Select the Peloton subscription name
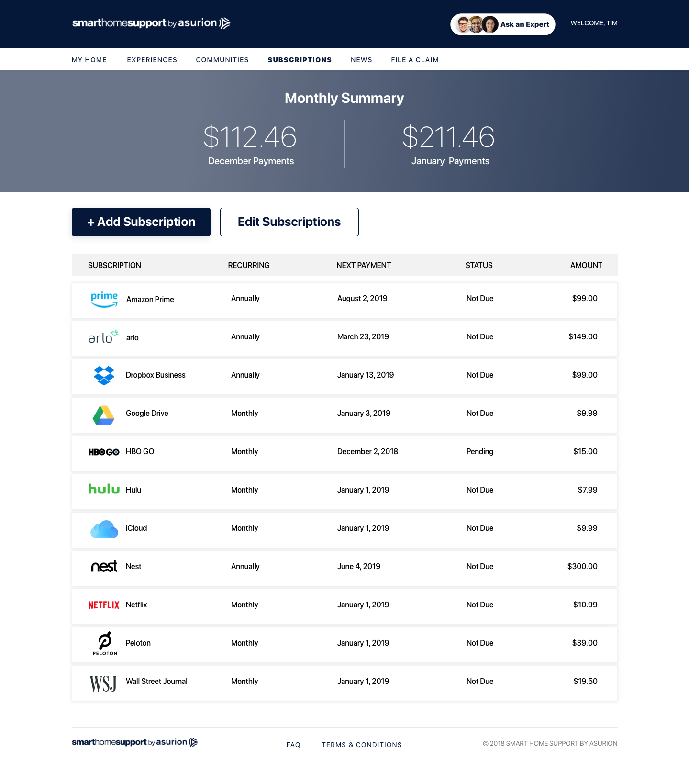 pos(138,643)
